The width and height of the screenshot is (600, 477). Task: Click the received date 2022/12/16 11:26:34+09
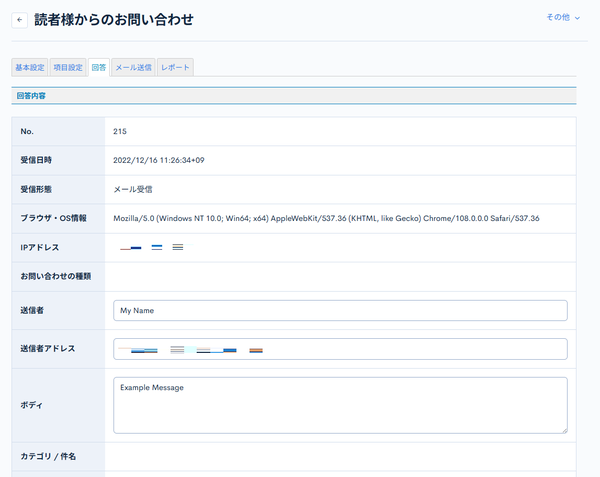pyautogui.click(x=159, y=160)
